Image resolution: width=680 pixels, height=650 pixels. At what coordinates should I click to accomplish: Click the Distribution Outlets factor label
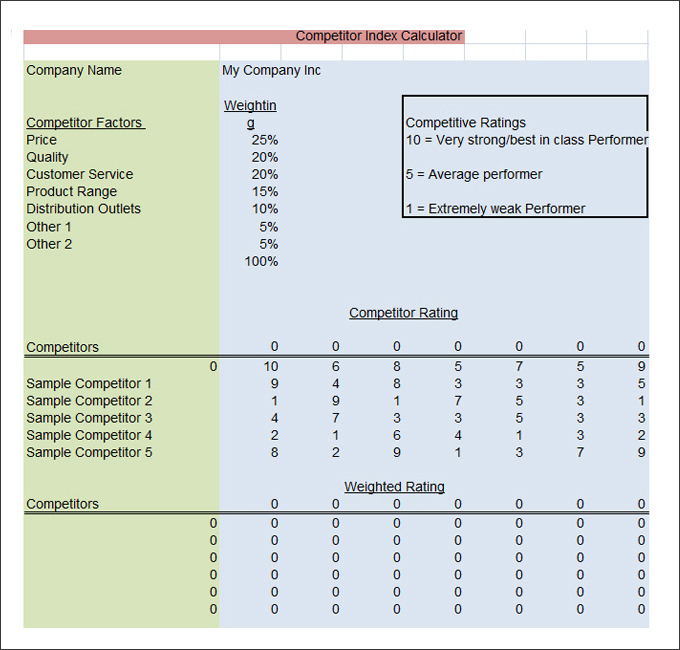click(83, 209)
